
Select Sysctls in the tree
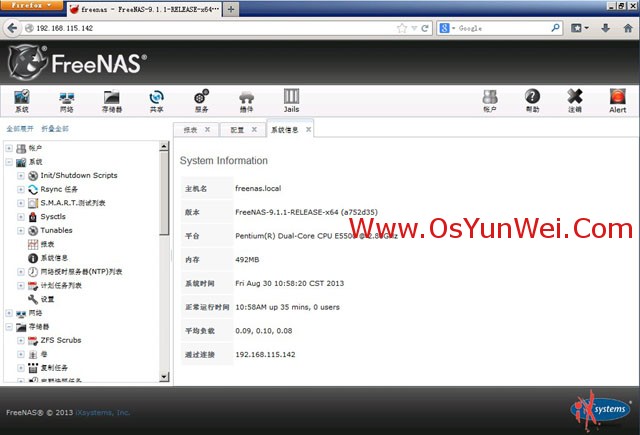coord(53,217)
